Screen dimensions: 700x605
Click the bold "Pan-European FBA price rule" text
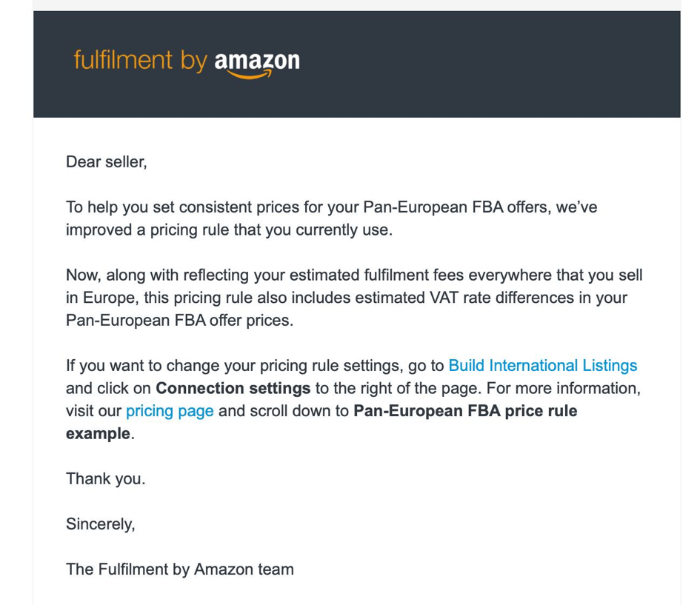[x=465, y=411]
